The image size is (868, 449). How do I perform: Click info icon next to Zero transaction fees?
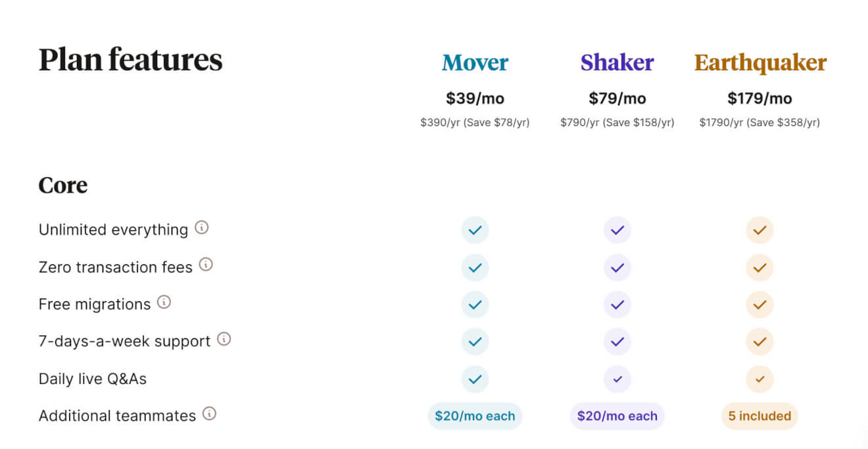pyautogui.click(x=206, y=265)
